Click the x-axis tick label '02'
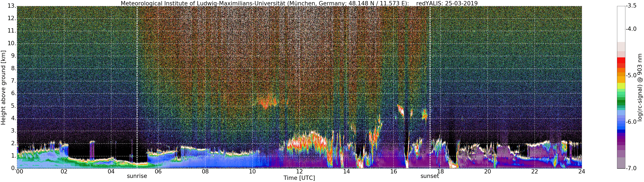 pyautogui.click(x=64, y=172)
